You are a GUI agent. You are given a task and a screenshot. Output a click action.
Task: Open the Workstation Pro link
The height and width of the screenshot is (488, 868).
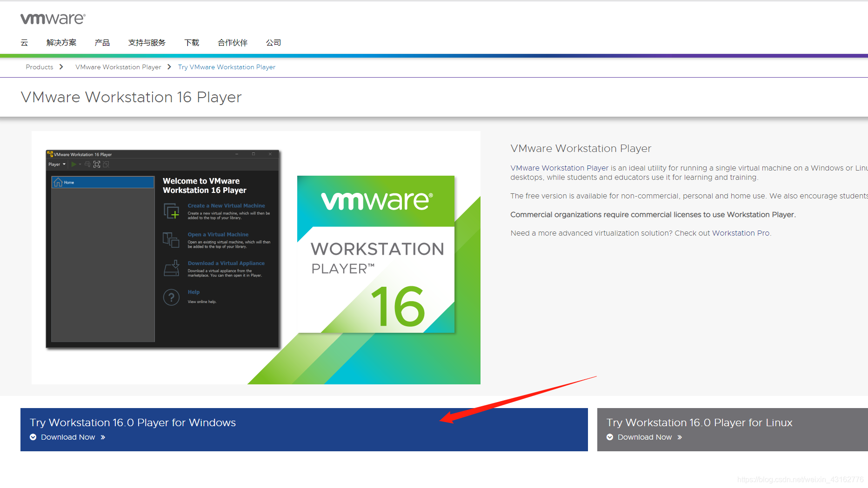741,233
